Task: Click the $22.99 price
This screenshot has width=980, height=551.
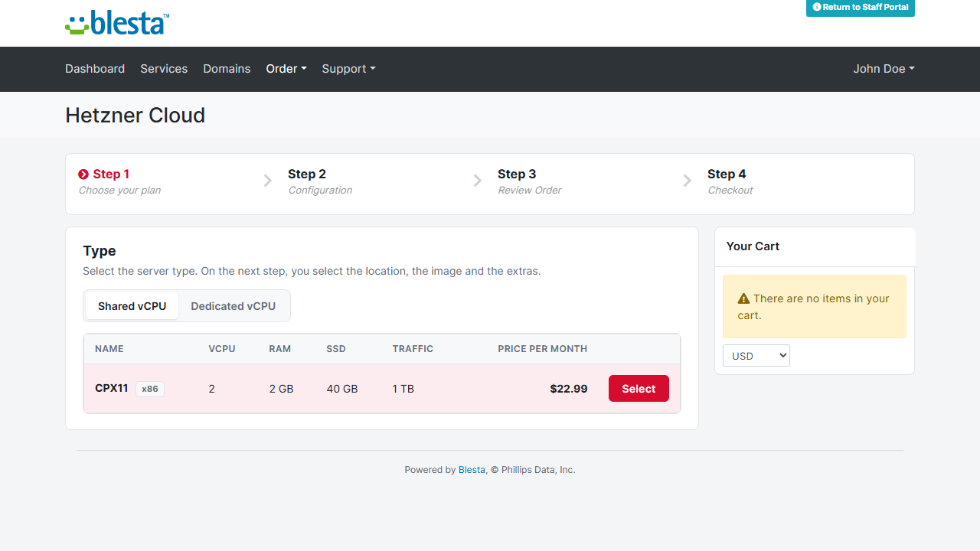Action: pos(569,389)
